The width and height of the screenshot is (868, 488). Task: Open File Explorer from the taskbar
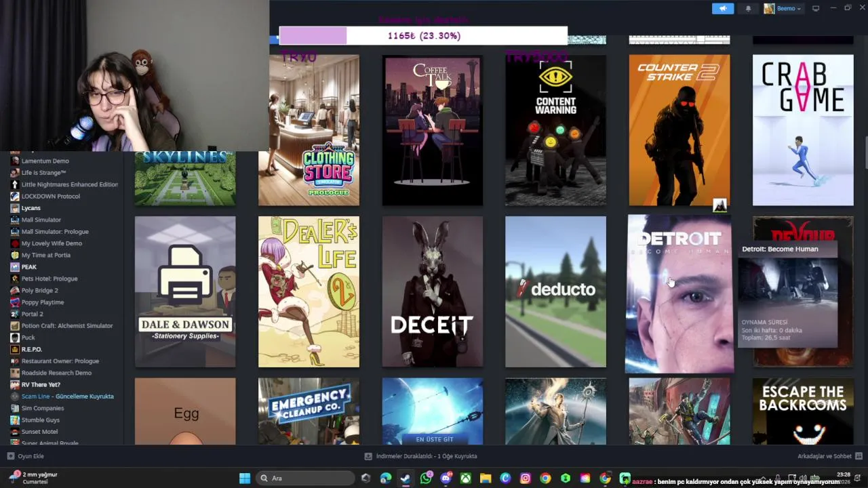(x=486, y=478)
